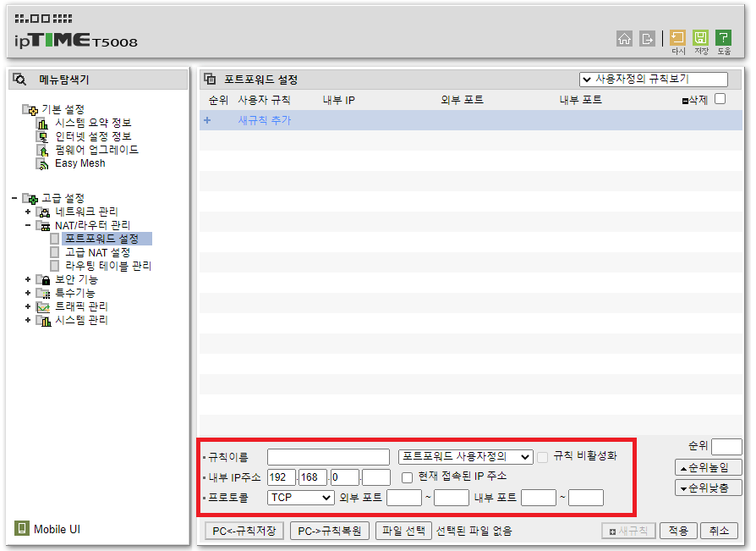Click the 새규칙 button at bottom
756x551 pixels.
(x=628, y=531)
